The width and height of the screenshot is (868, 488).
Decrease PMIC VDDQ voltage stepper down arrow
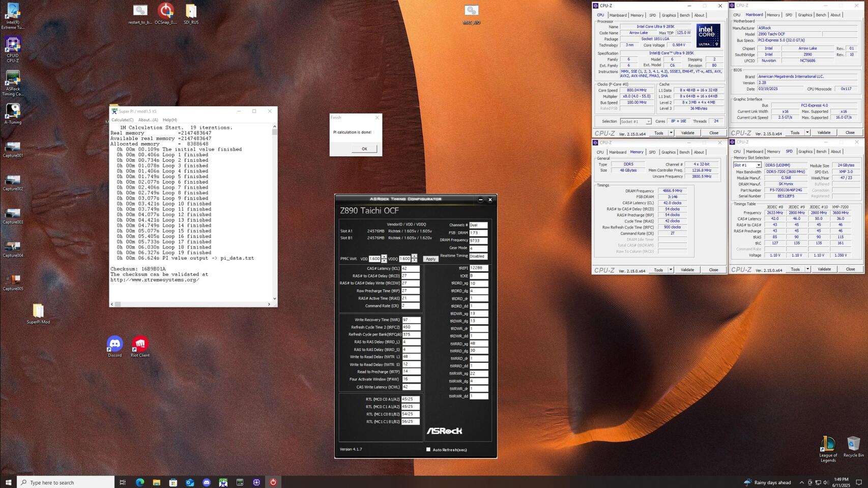(x=414, y=261)
